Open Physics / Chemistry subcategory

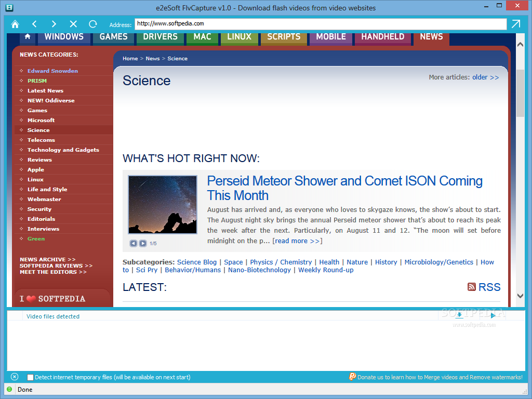[281, 262]
